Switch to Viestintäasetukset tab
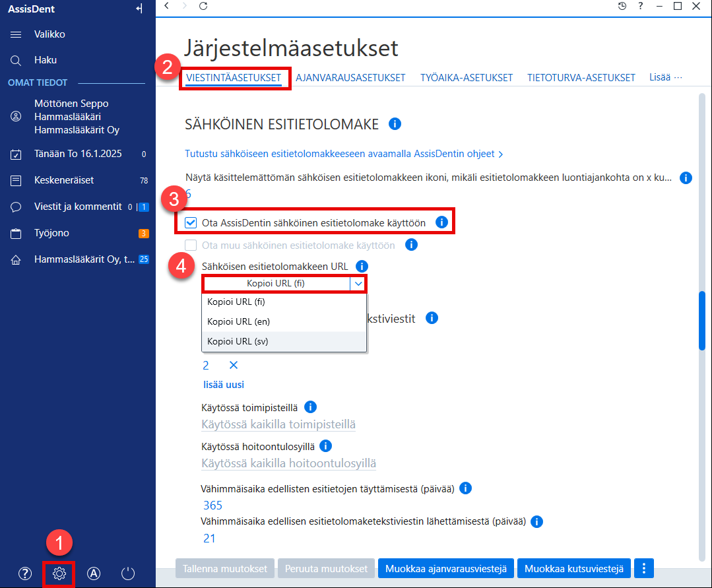 (x=234, y=78)
